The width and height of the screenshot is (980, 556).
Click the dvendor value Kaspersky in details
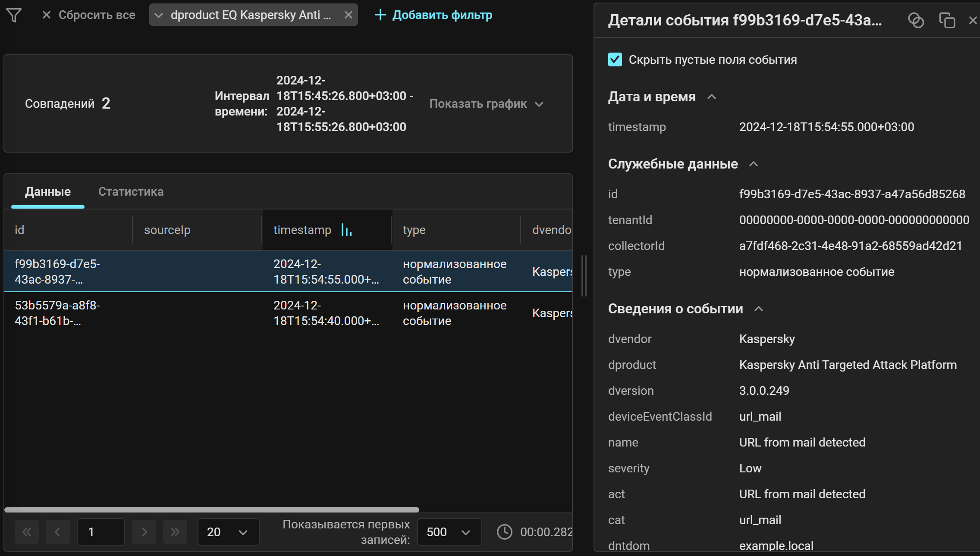pyautogui.click(x=767, y=339)
